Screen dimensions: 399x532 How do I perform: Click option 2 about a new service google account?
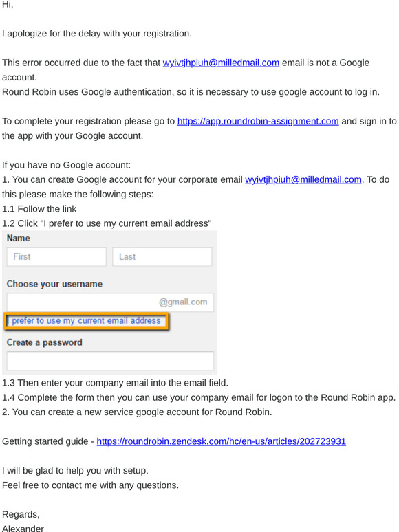137,412
